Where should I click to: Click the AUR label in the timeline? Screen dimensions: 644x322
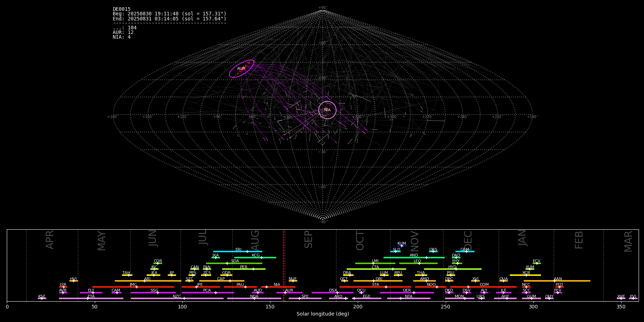pos(289,291)
